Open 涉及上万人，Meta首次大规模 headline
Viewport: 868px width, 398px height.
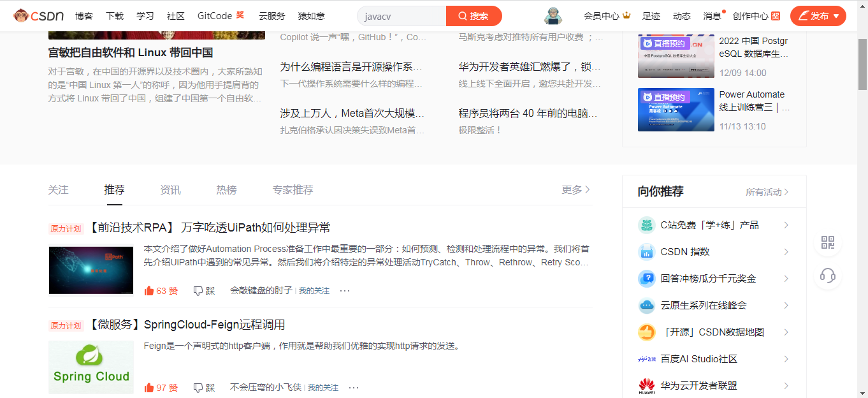[x=352, y=114]
